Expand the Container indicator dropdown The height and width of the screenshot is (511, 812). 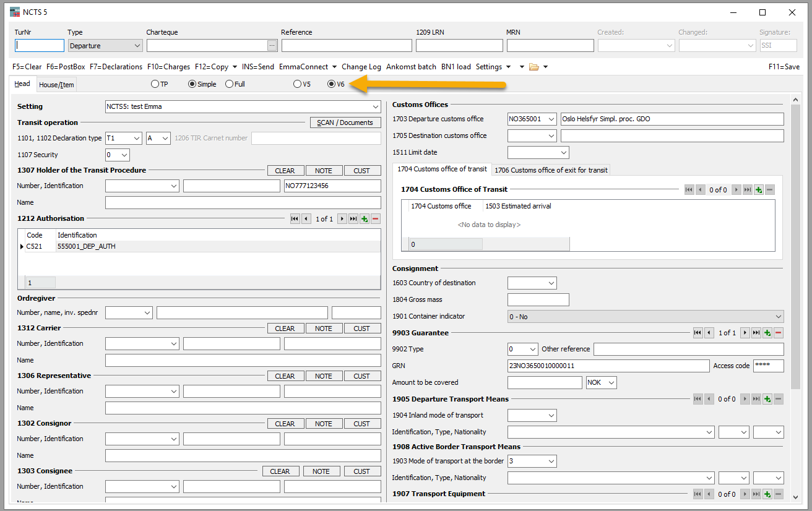[x=778, y=316]
